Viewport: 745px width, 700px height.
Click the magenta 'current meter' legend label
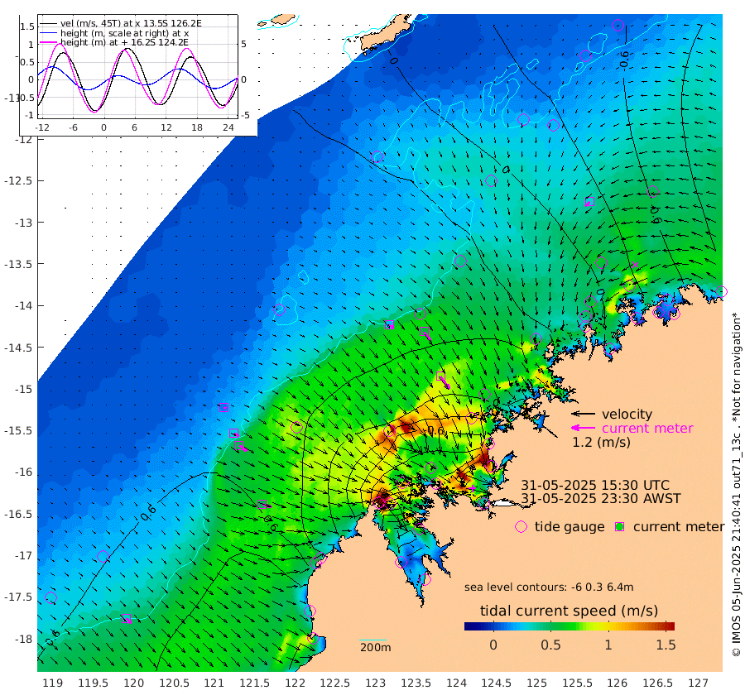click(647, 429)
